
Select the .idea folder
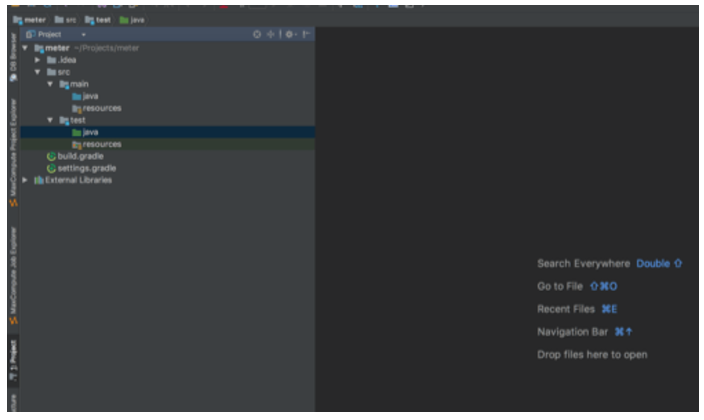coord(62,60)
